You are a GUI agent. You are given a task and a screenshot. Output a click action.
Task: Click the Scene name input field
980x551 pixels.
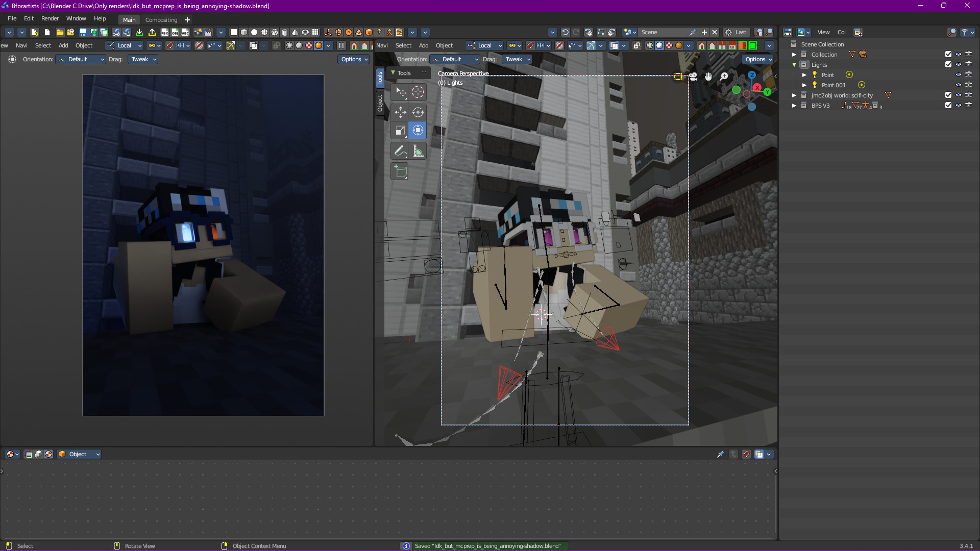point(664,32)
